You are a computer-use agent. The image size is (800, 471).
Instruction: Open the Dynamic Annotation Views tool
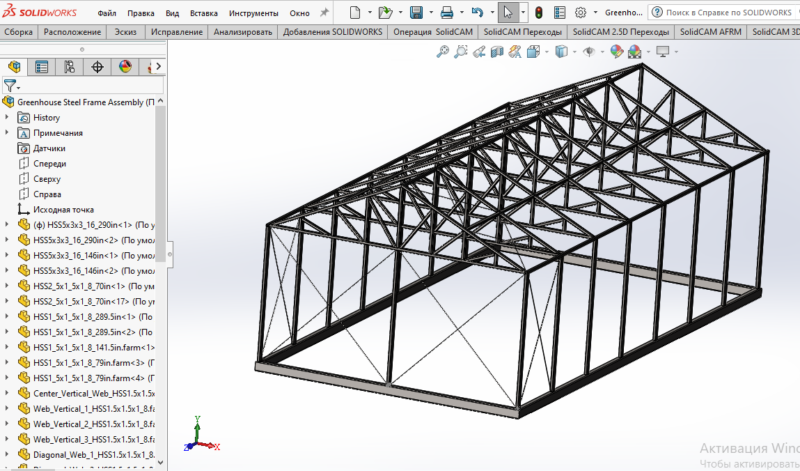click(515, 52)
